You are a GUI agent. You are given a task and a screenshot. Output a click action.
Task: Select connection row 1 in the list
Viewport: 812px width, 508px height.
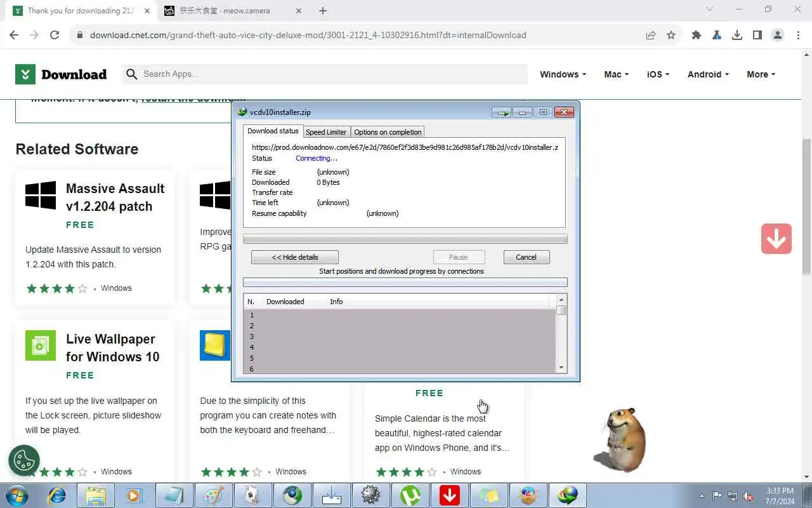tap(400, 315)
